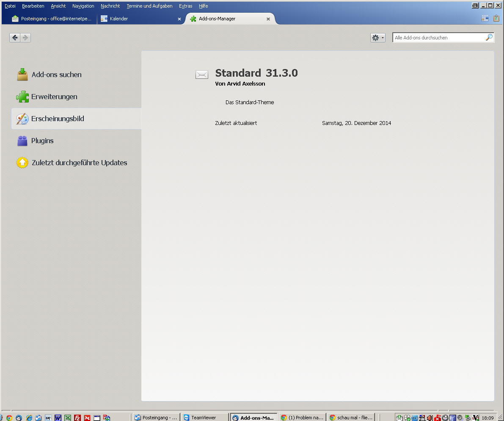504x421 pixels.
Task: Switch to Posteingang window in taskbar
Action: [156, 418]
